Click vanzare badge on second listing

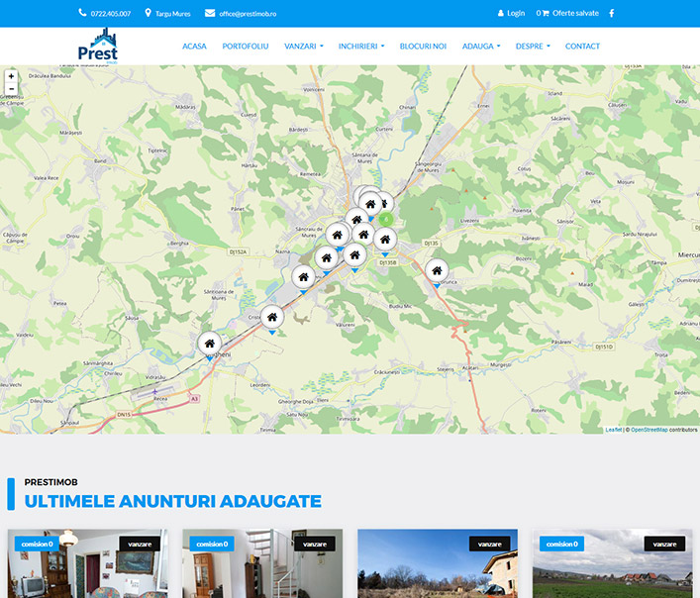315,544
